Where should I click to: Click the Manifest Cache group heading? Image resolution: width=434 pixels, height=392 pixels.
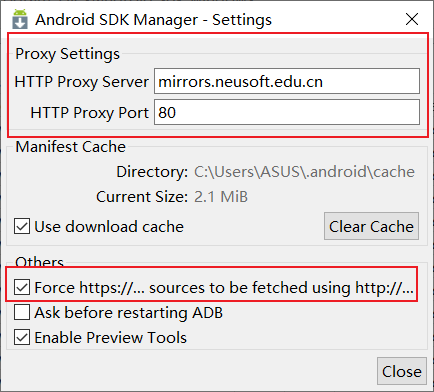pyautogui.click(x=71, y=147)
